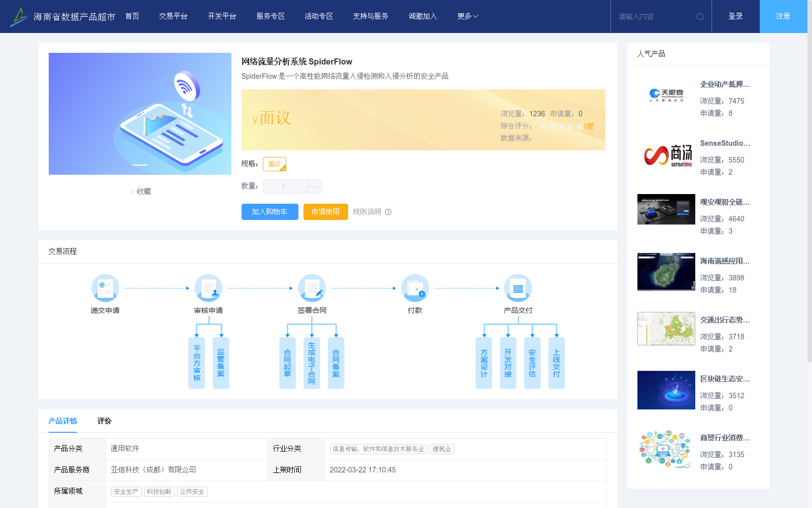This screenshot has width=812, height=508.
Task: Click the 亚信科技（成都）有限公司 provider text
Action: point(154,470)
